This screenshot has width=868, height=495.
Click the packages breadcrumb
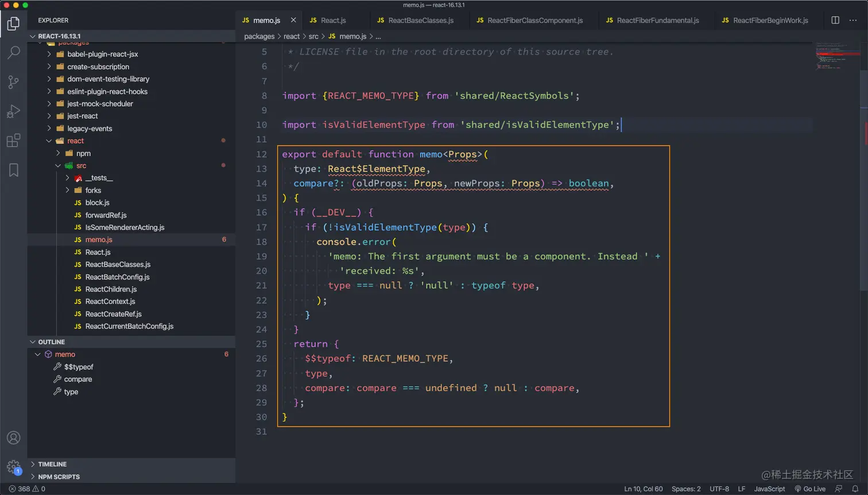[x=259, y=36]
